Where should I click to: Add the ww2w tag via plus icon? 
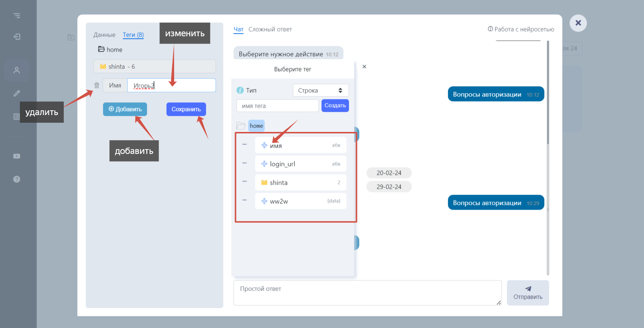click(x=264, y=201)
